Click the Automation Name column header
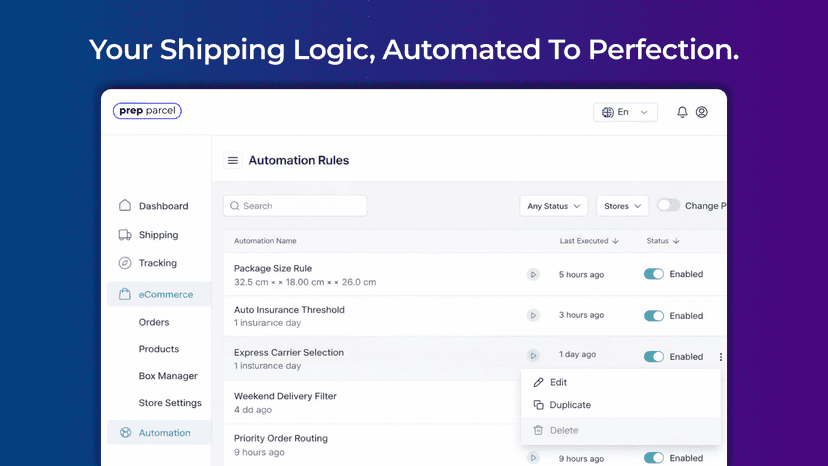This screenshot has width=828, height=466. click(x=265, y=241)
